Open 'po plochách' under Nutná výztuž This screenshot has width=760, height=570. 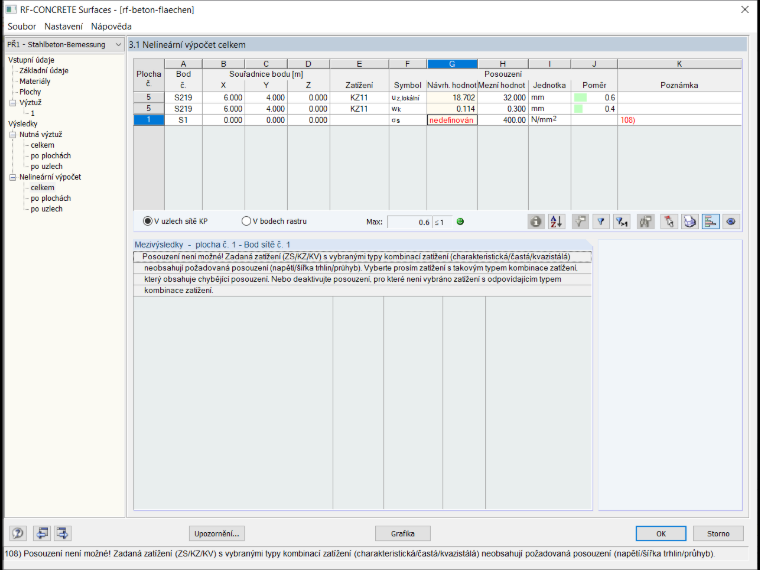50,156
